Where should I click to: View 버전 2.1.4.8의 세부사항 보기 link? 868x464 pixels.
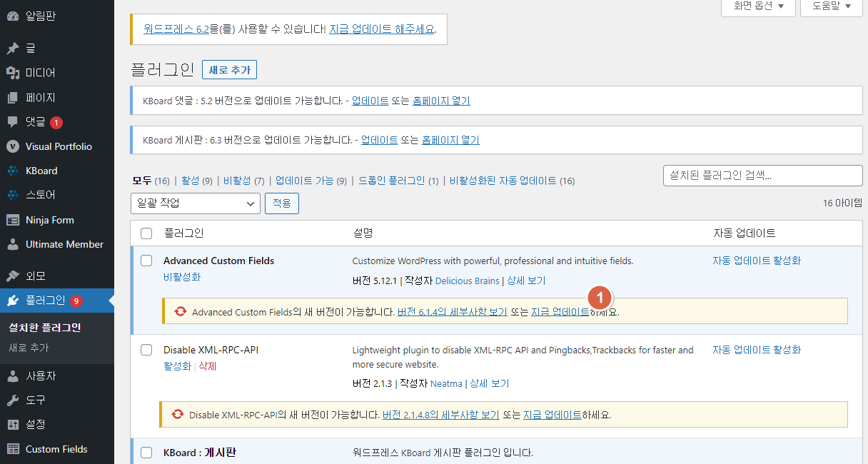tap(440, 415)
